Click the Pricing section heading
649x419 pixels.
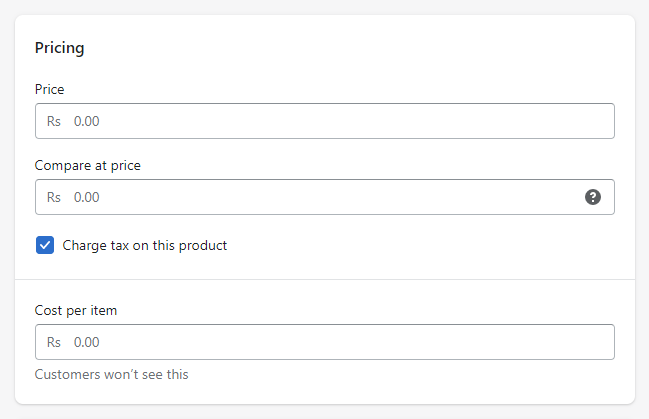click(60, 47)
